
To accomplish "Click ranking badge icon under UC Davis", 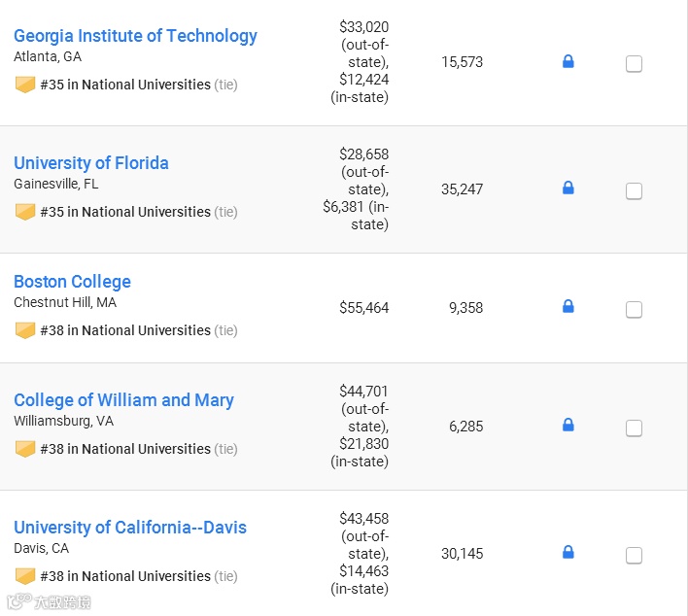I will [x=25, y=576].
